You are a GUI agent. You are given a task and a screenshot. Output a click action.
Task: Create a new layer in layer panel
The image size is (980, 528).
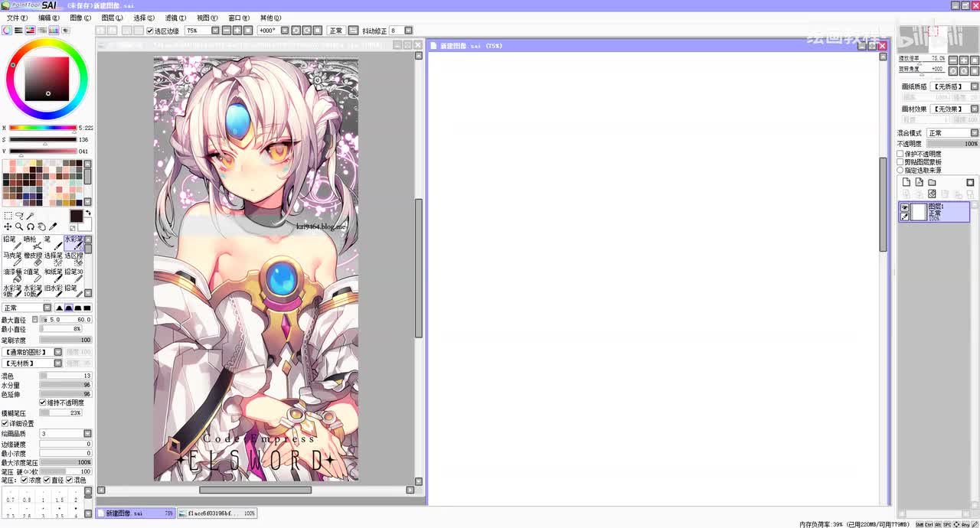click(x=906, y=182)
